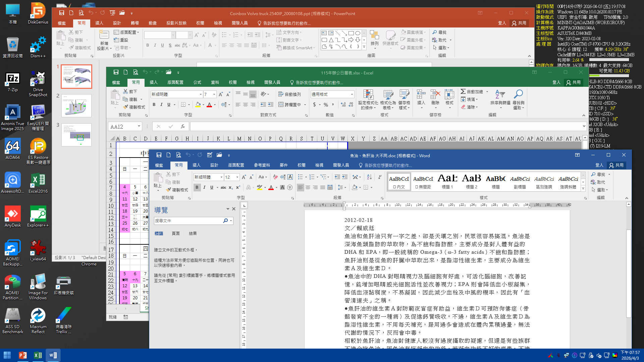
Task: Select slide 2 thumbnail in PowerPoint
Action: 76,106
